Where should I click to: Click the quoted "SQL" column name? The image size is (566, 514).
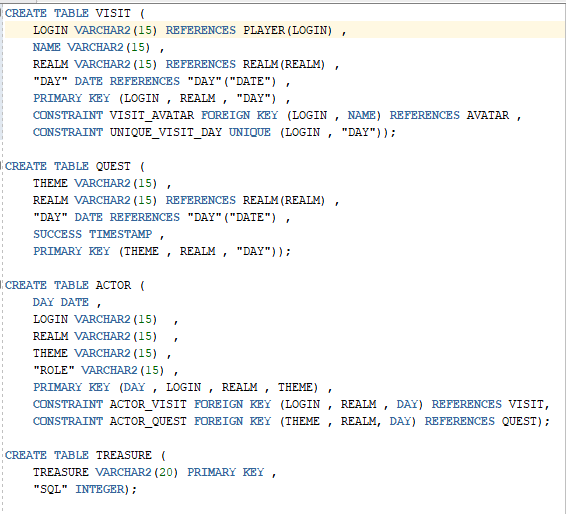click(50, 489)
